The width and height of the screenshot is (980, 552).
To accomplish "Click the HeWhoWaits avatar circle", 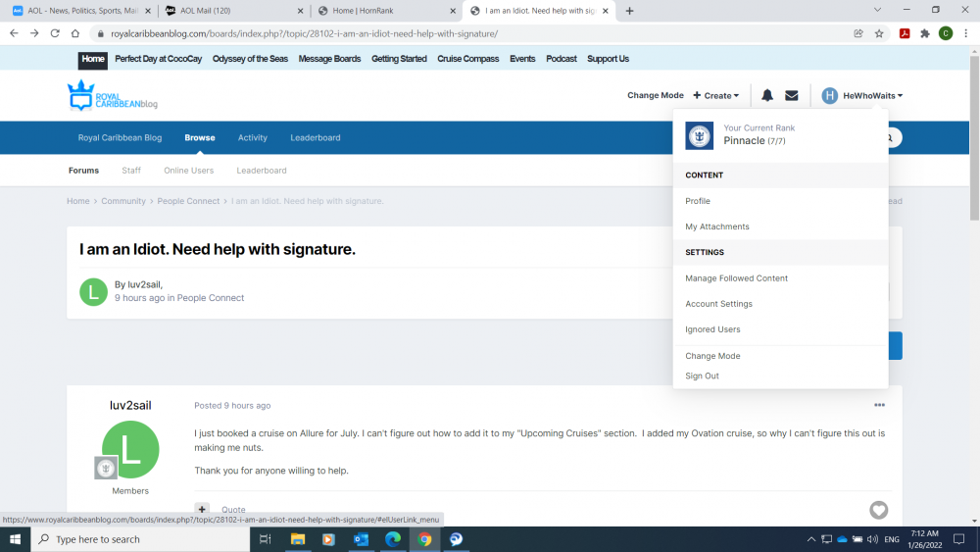I will (829, 96).
